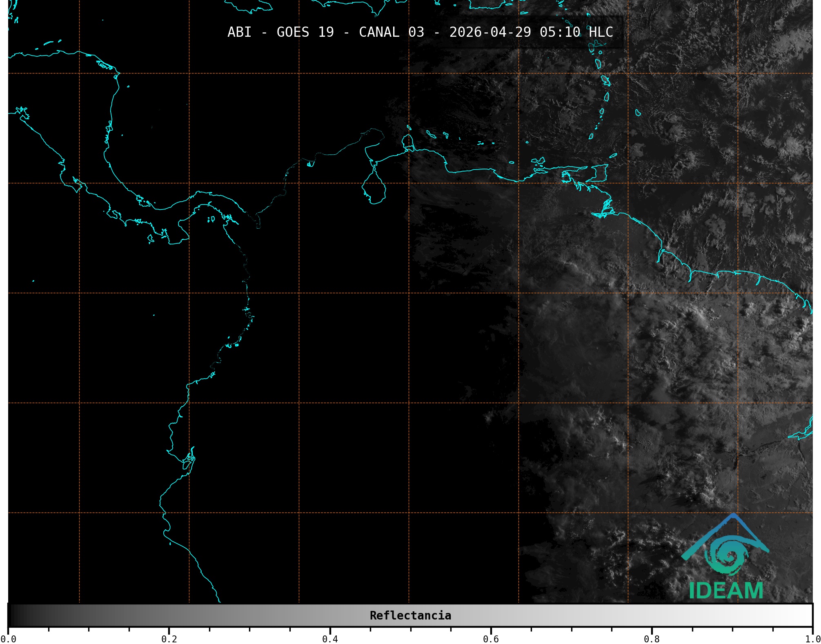The height and width of the screenshot is (644, 821).
Task: Click the 0.6 tick label on the colorbar
Action: 491,639
